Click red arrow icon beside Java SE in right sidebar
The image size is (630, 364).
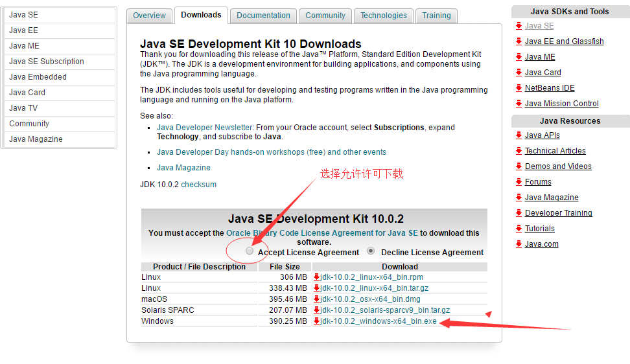click(x=519, y=26)
